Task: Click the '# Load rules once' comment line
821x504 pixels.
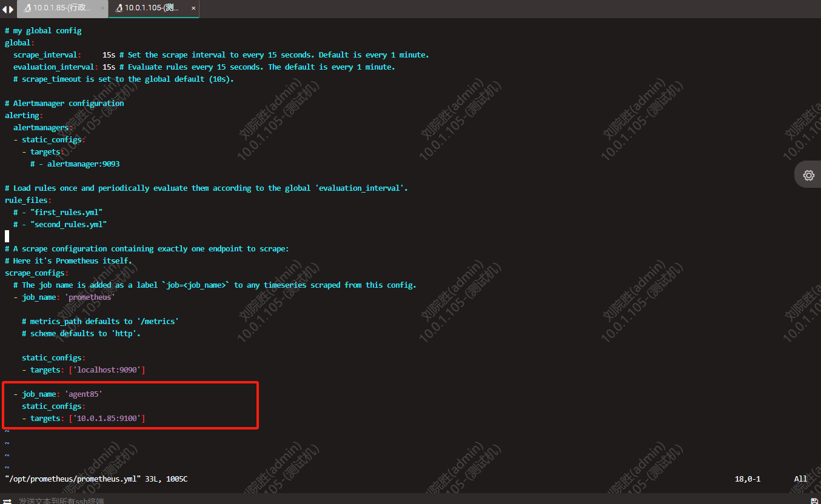Action: pyautogui.click(x=206, y=188)
